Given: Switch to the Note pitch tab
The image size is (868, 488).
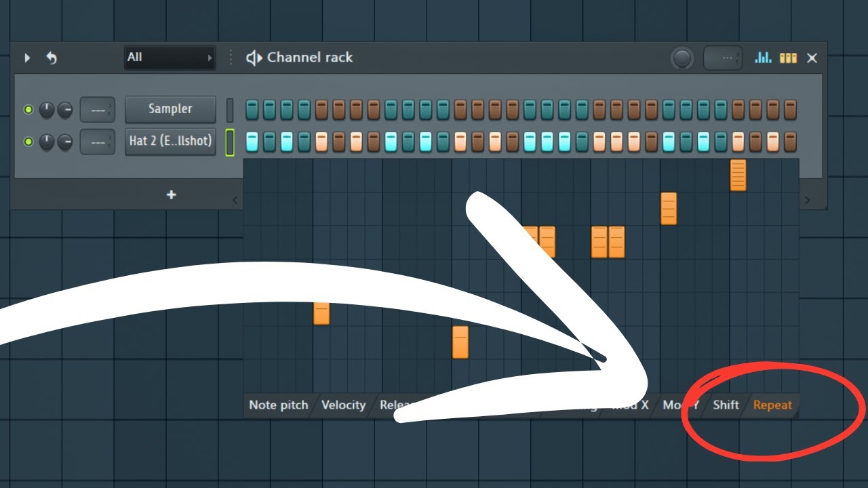Looking at the screenshot, I should [x=278, y=405].
